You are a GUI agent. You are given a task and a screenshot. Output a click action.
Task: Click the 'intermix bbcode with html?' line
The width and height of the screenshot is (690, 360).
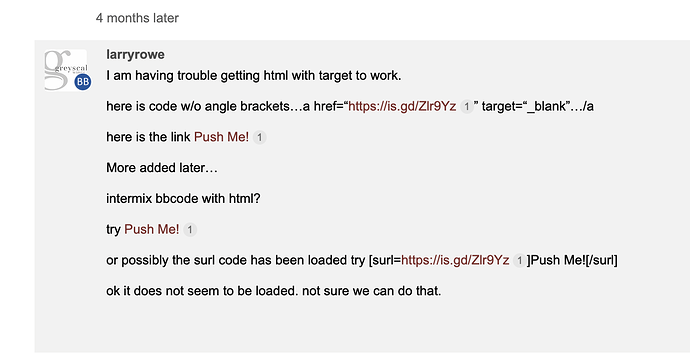point(184,199)
